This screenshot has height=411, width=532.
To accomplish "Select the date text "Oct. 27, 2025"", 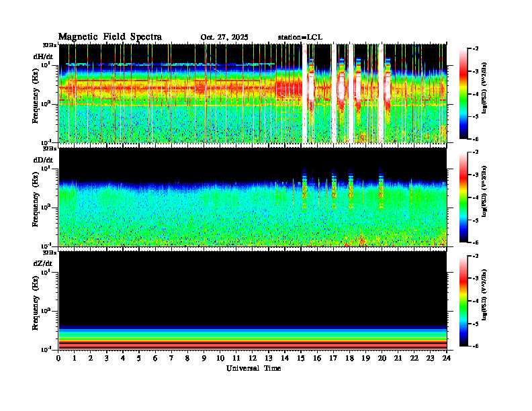I will click(224, 38).
